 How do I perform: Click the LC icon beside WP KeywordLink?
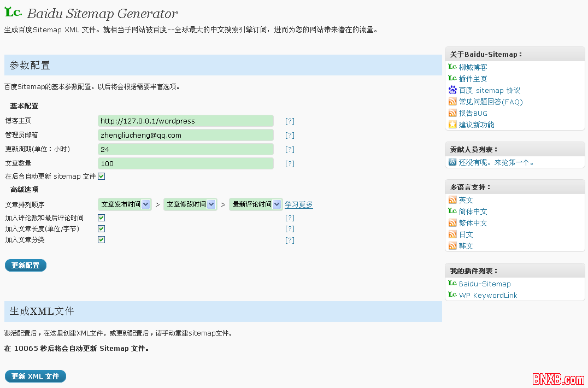click(x=452, y=295)
